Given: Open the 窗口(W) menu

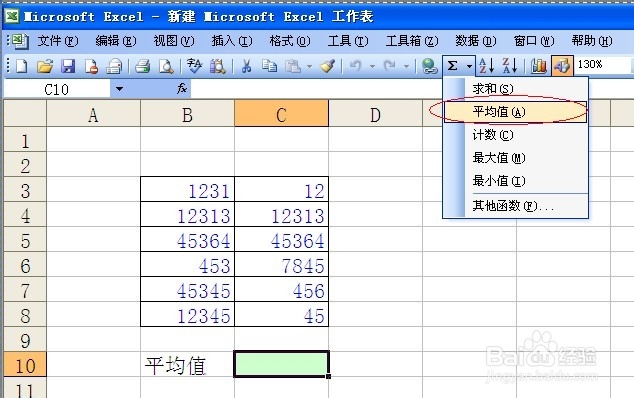Looking at the screenshot, I should [x=534, y=41].
